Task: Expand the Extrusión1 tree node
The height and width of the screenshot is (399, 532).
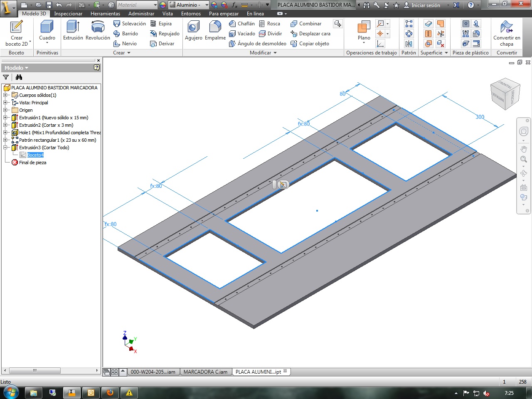Action: click(x=5, y=118)
